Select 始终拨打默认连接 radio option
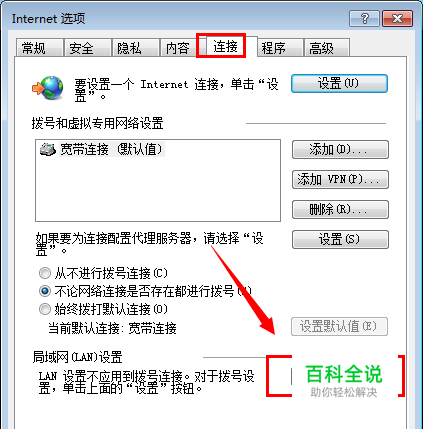Screen dimensions: 423x429 click(45, 309)
